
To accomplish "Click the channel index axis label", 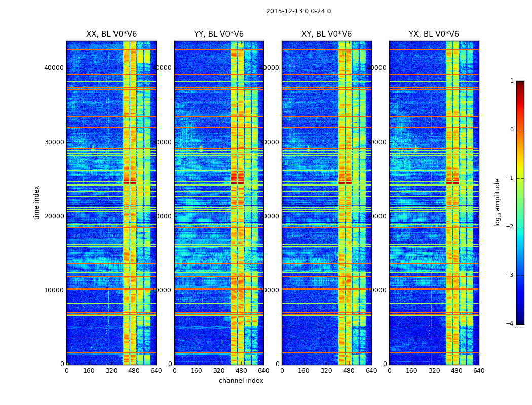I will [x=241, y=381].
